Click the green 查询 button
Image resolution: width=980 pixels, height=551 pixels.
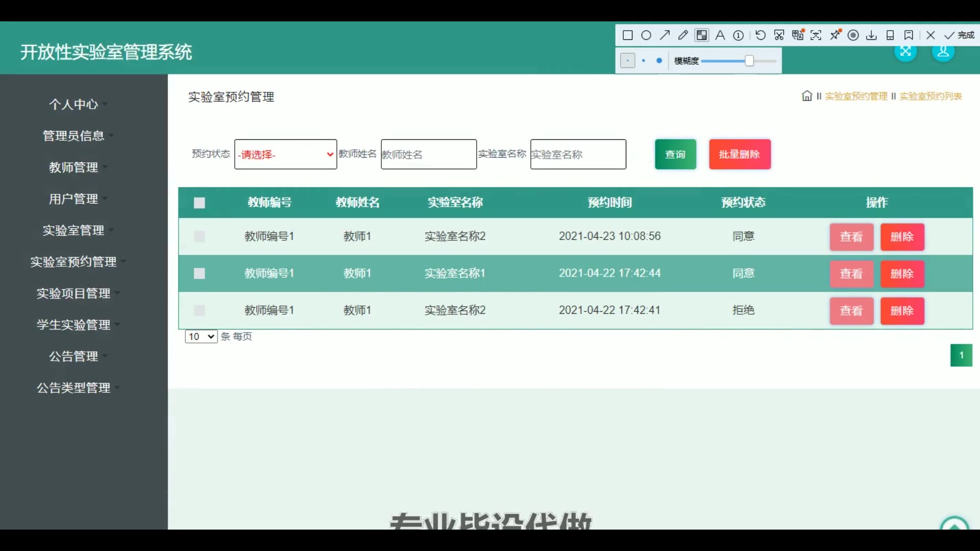tap(675, 154)
